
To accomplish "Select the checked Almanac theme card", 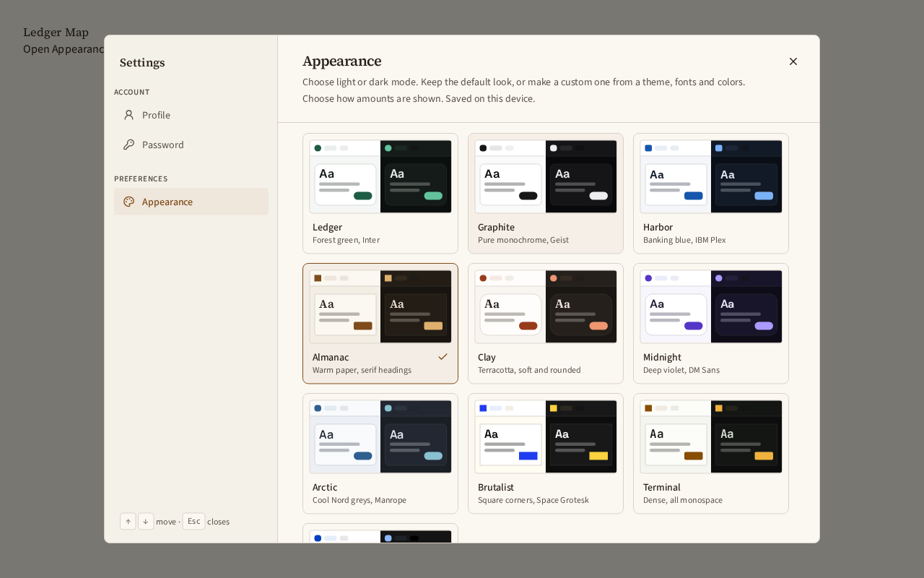I will point(380,324).
